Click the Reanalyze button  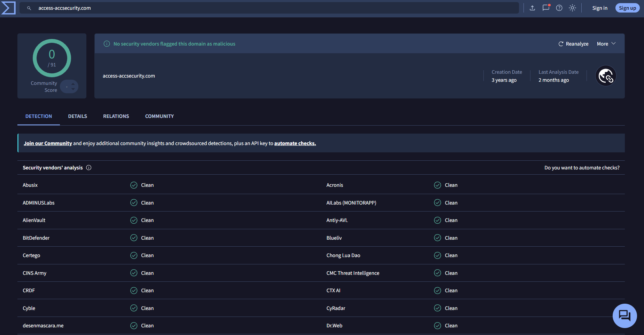[x=573, y=44]
